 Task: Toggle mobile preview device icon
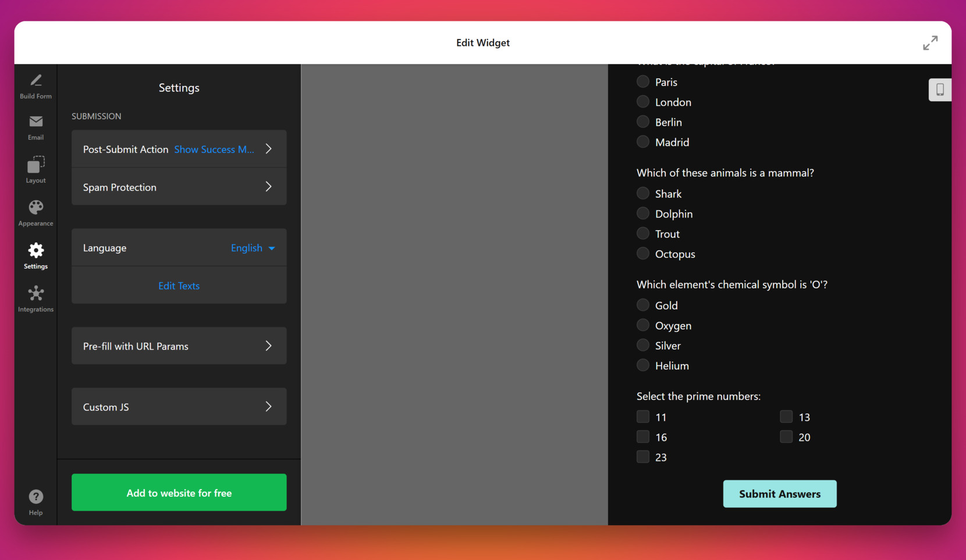tap(939, 90)
